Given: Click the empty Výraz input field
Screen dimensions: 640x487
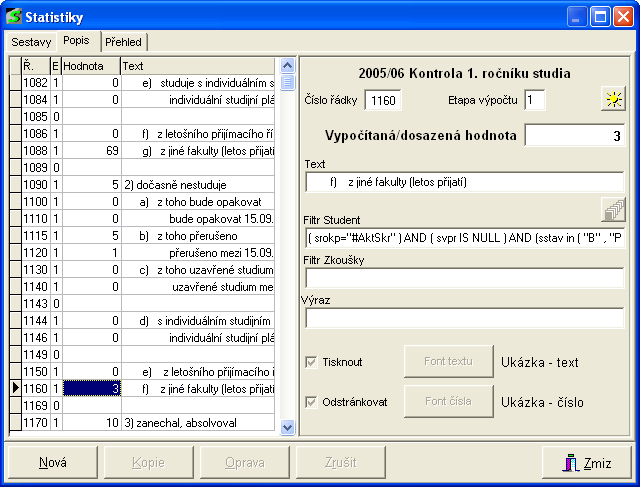Looking at the screenshot, I should tap(464, 318).
